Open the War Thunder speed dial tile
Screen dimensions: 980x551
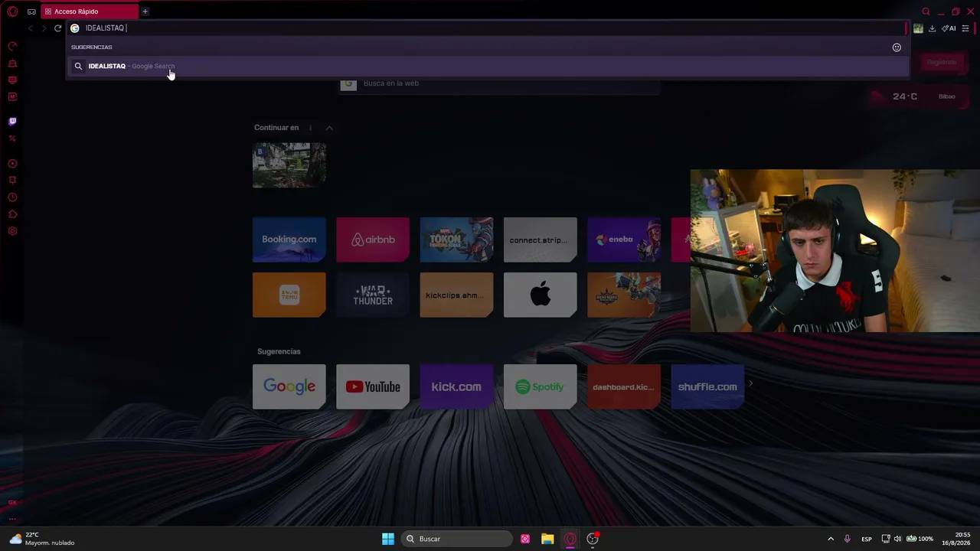click(373, 295)
